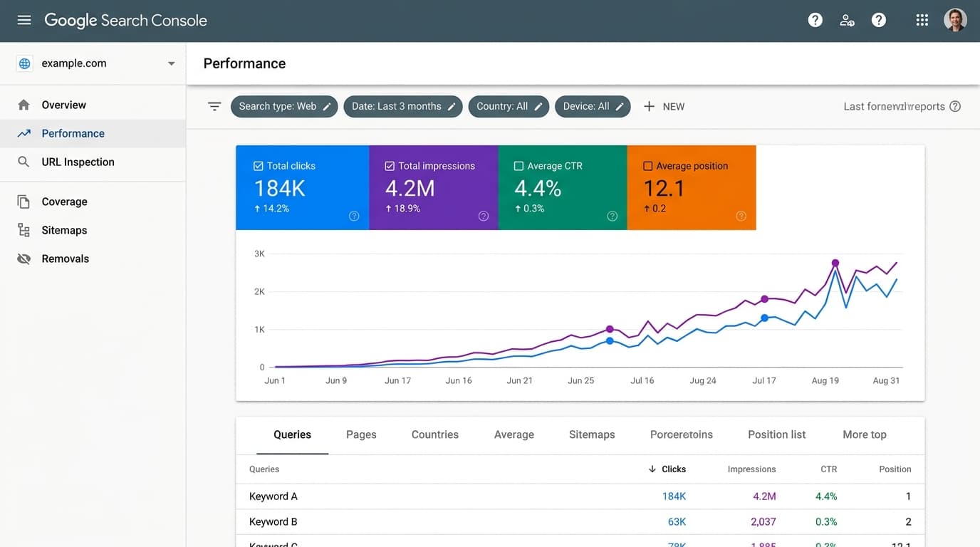Click the Keyword B row
Viewport: 980px width, 547px height.
(x=580, y=522)
